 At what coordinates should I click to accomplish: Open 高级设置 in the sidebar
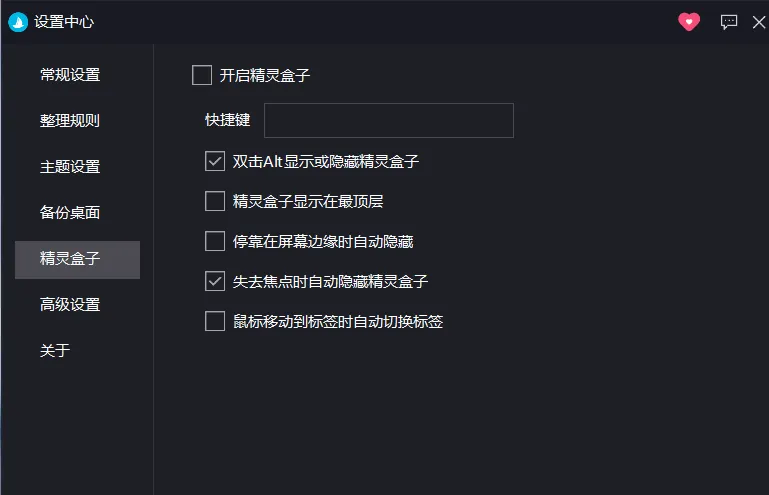tap(70, 305)
